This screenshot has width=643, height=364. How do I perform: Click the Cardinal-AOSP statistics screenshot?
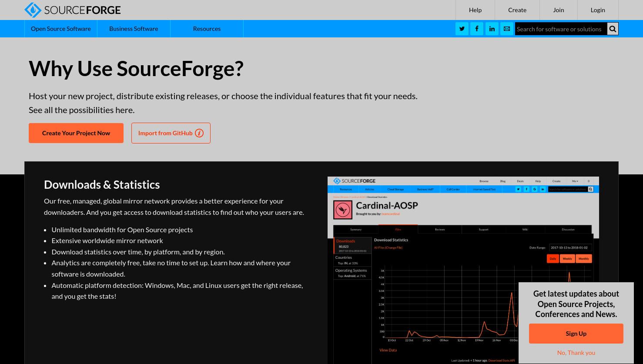click(463, 270)
